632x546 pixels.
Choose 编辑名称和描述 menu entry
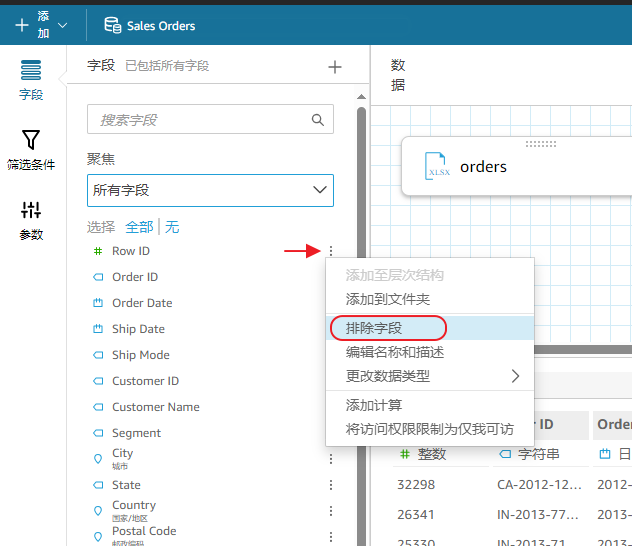tap(394, 352)
